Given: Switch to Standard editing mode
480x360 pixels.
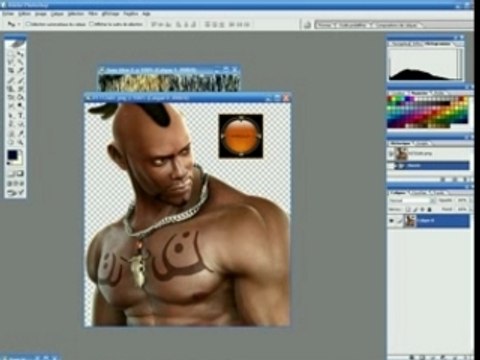Looking at the screenshot, I should click(11, 174).
